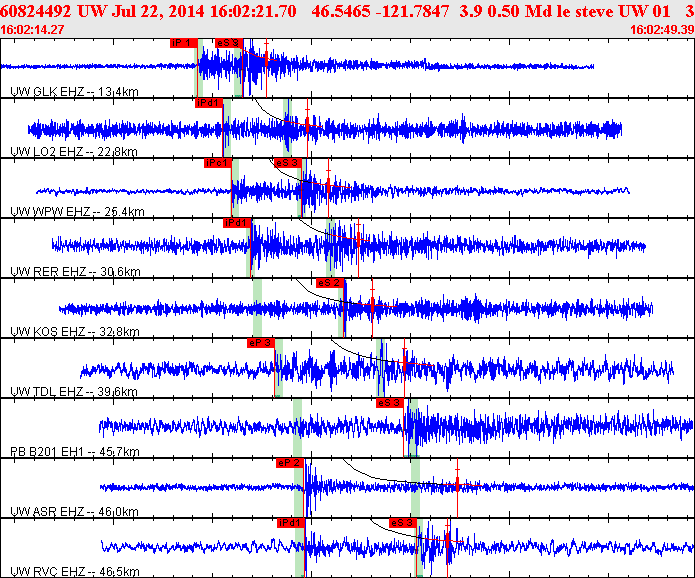Click the red coda cross on RER trace
This screenshot has height=578, width=695.
tap(358, 239)
